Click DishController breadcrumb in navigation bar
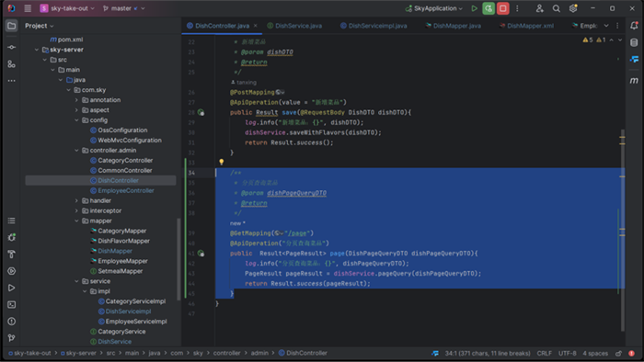Viewport: 644px width, 362px height. pos(303,353)
